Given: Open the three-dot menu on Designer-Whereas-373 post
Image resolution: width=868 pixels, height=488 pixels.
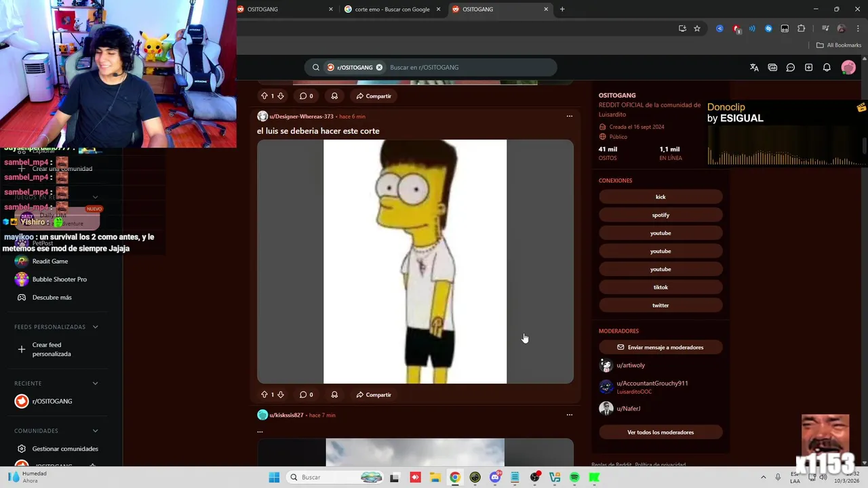Looking at the screenshot, I should pos(569,116).
